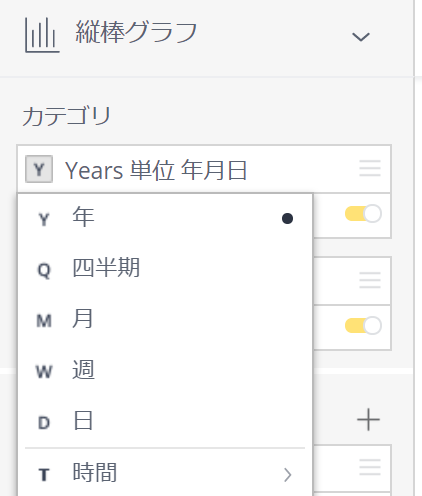The height and width of the screenshot is (496, 422).
Task: Toggle the first yellow switch off
Action: click(x=363, y=214)
